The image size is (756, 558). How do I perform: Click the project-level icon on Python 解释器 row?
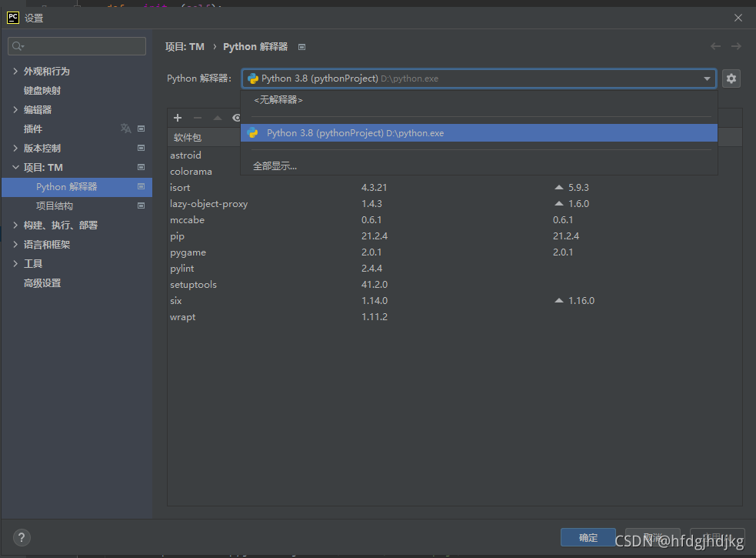tap(142, 186)
